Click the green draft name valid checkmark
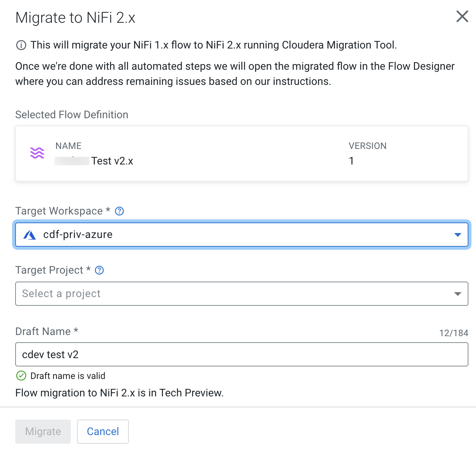The width and height of the screenshot is (476, 454). [21, 376]
